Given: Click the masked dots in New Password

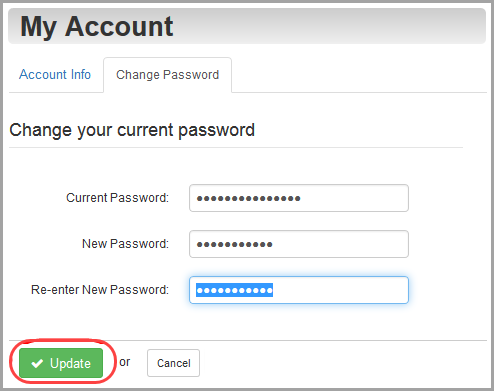Looking at the screenshot, I should click(x=234, y=245).
